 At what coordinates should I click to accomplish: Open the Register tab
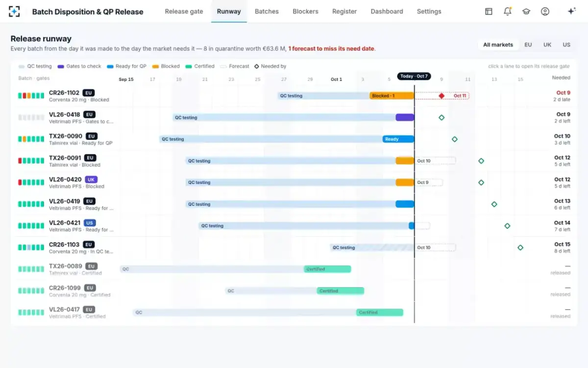coord(344,11)
